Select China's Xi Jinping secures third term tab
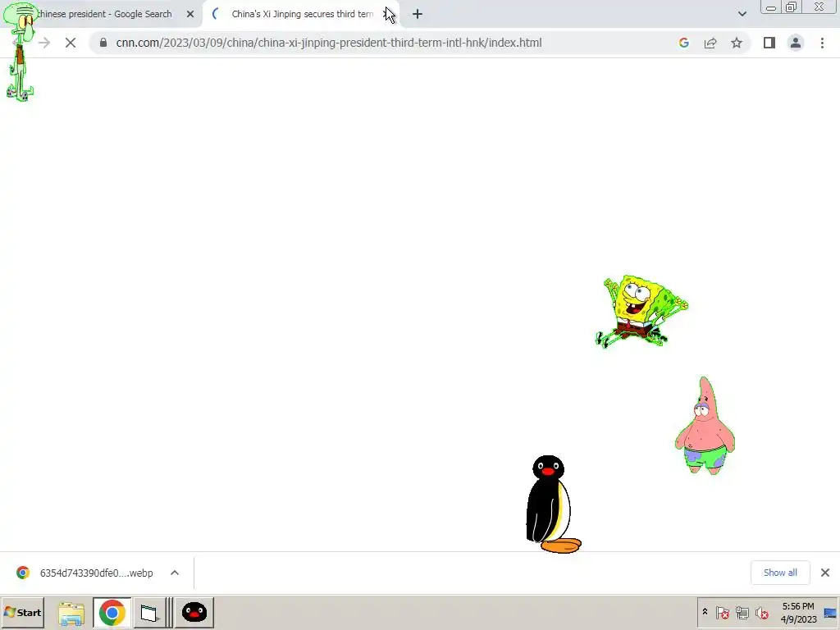Viewport: 840px width, 630px height. (x=302, y=15)
